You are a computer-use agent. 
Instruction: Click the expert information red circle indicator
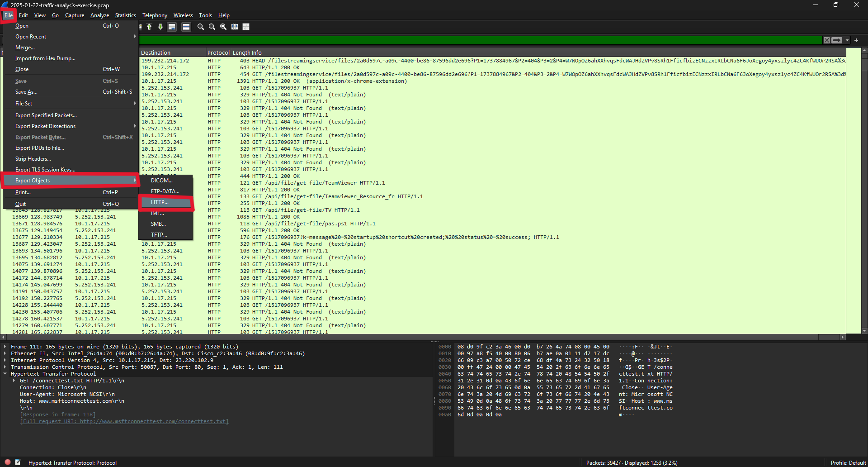point(8,462)
